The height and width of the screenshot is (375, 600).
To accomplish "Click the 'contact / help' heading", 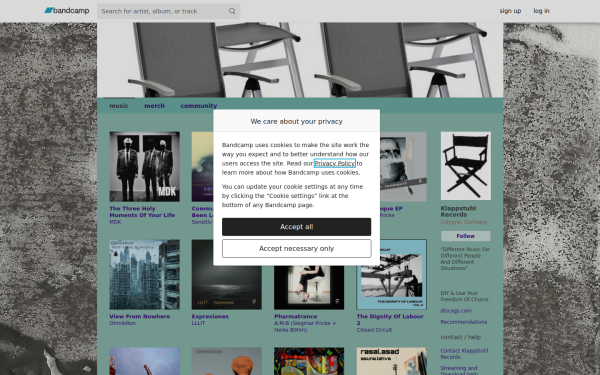I will (461, 337).
